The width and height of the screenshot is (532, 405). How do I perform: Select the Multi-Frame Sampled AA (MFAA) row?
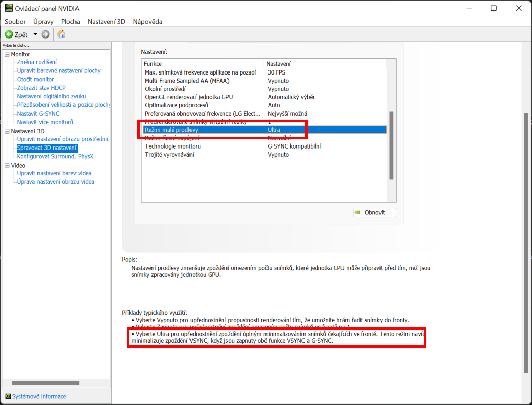point(264,81)
